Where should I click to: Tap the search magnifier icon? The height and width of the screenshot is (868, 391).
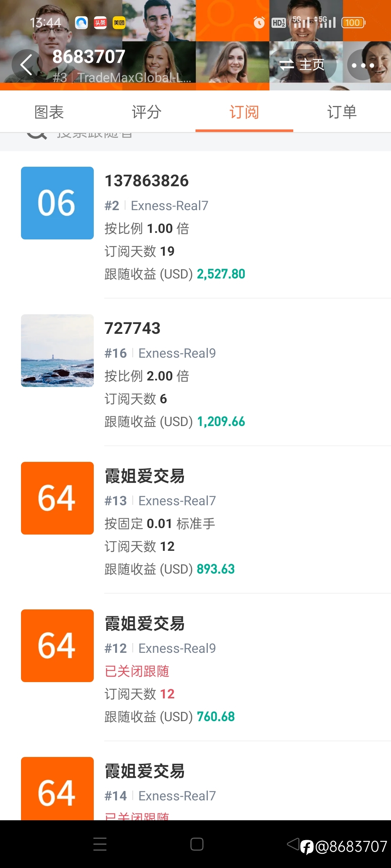click(37, 136)
